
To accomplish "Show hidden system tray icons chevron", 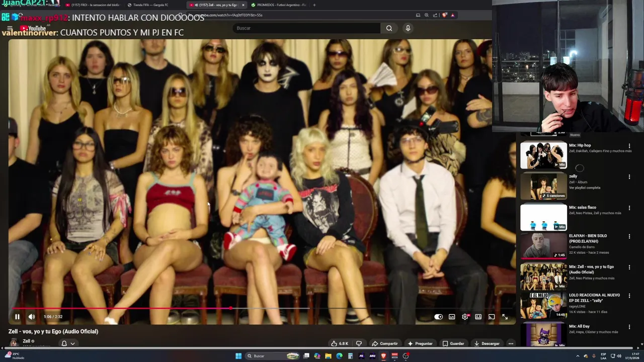I will [578, 356].
